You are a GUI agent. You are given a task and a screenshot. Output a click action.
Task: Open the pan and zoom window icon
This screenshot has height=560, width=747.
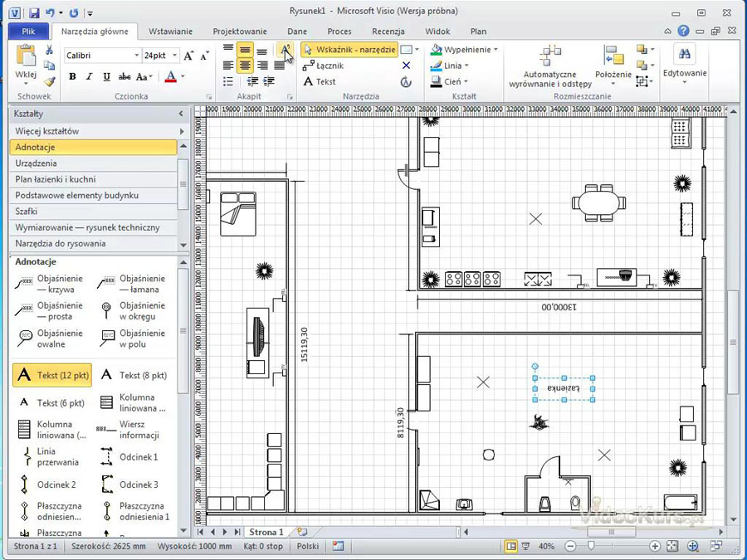693,546
